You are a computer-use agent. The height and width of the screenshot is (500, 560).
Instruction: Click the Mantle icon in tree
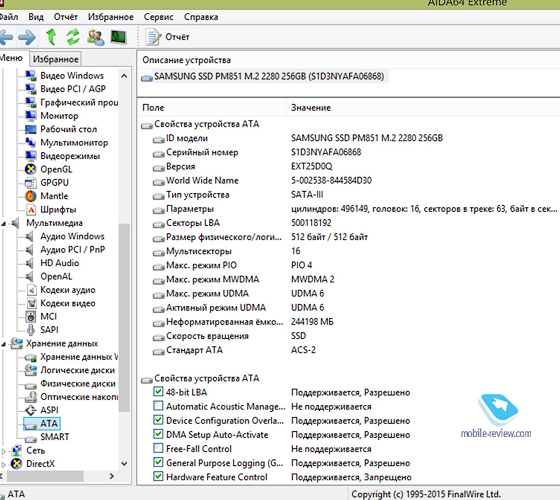pyautogui.click(x=31, y=196)
